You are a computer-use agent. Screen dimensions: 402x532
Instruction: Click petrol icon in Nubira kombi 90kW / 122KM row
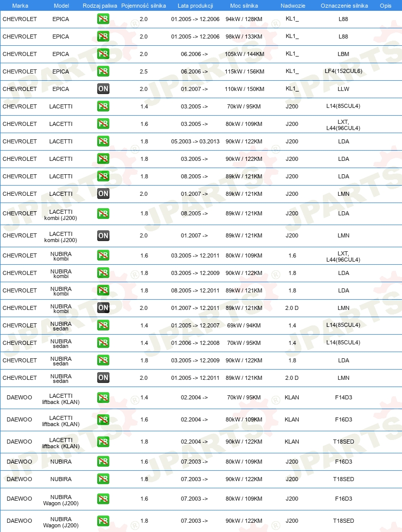tap(103, 273)
